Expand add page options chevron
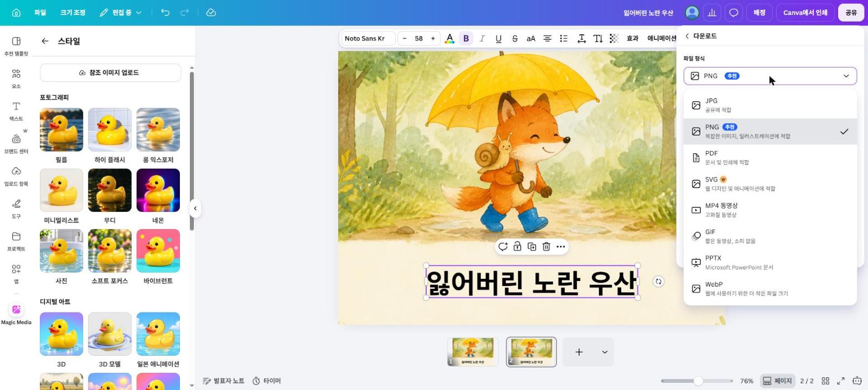This screenshot has width=868, height=390. click(x=604, y=352)
